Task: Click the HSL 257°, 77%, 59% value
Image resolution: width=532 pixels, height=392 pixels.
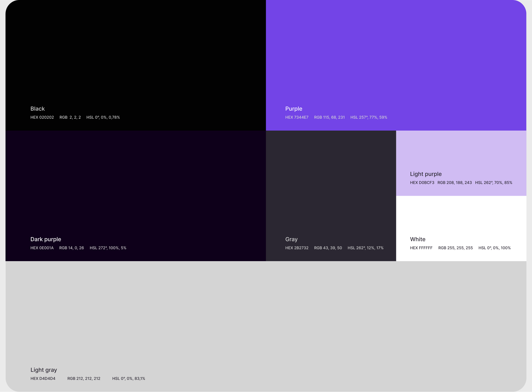Action: click(x=369, y=117)
